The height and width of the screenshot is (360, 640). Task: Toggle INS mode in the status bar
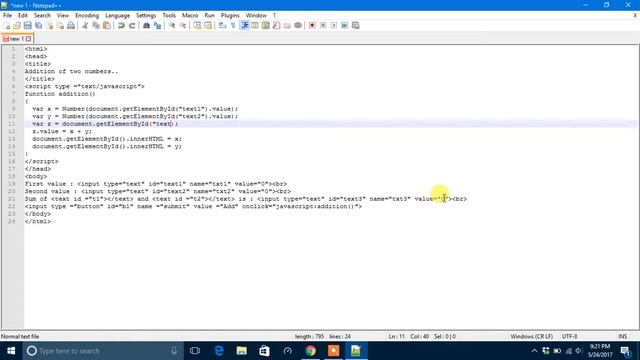pos(622,336)
